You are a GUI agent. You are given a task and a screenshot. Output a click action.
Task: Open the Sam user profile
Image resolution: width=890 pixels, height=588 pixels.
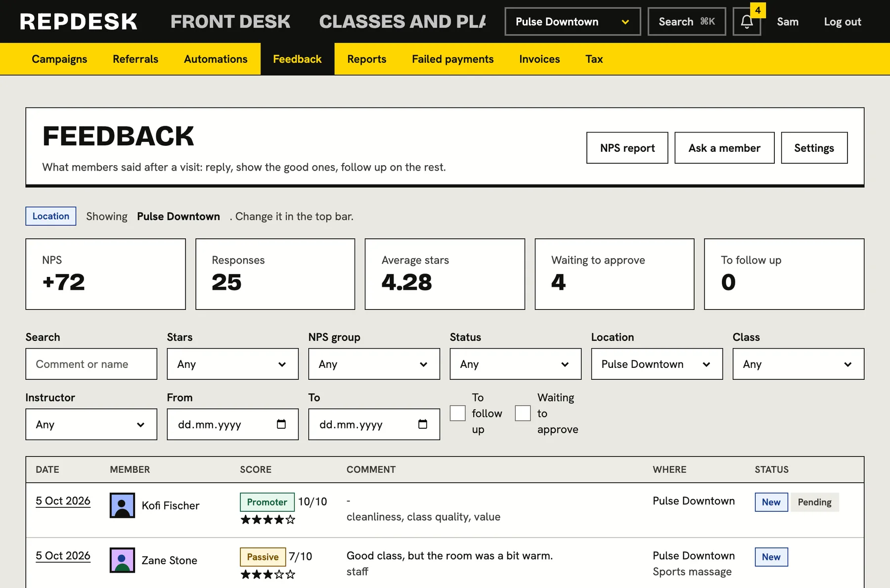[788, 22]
